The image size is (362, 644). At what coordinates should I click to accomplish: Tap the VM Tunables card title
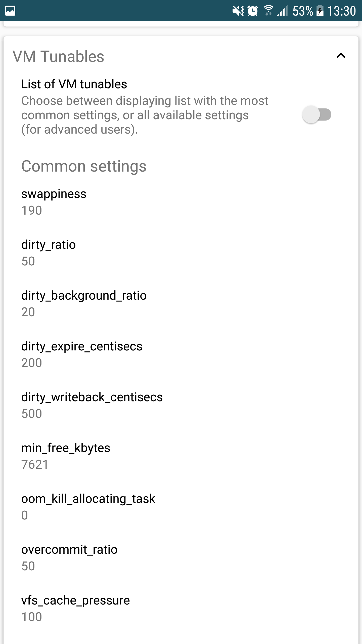click(58, 56)
